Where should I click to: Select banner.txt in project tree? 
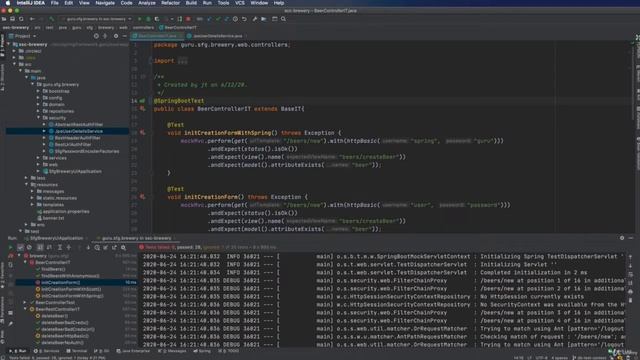click(53, 218)
